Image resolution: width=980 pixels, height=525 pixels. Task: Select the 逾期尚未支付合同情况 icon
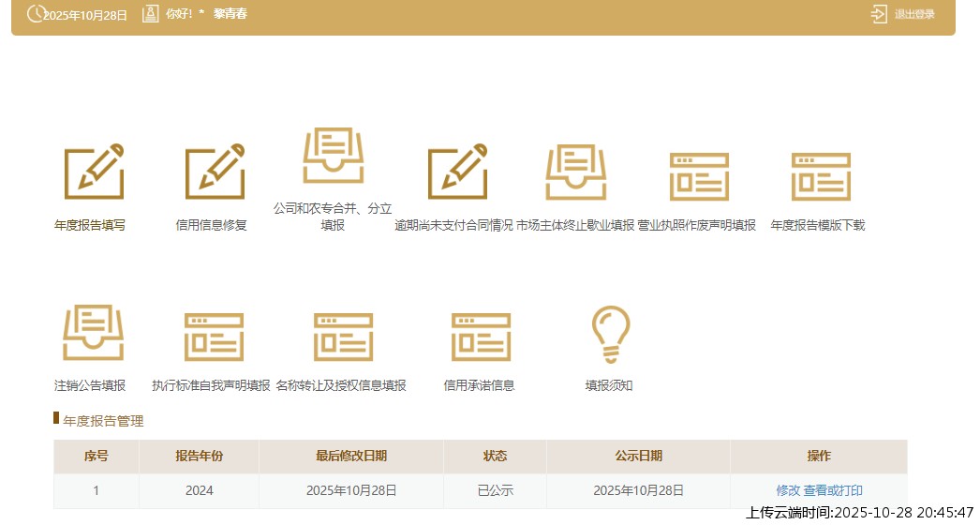[x=456, y=172]
